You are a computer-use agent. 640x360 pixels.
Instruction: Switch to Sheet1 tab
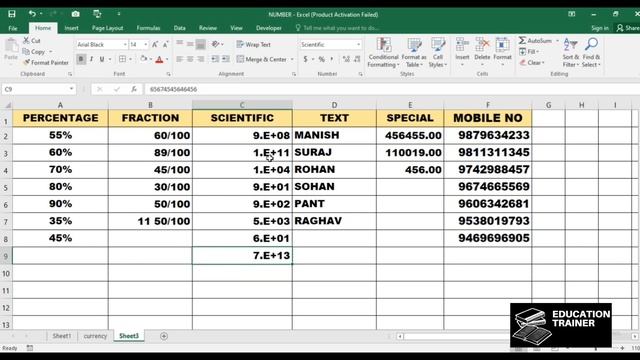point(62,336)
